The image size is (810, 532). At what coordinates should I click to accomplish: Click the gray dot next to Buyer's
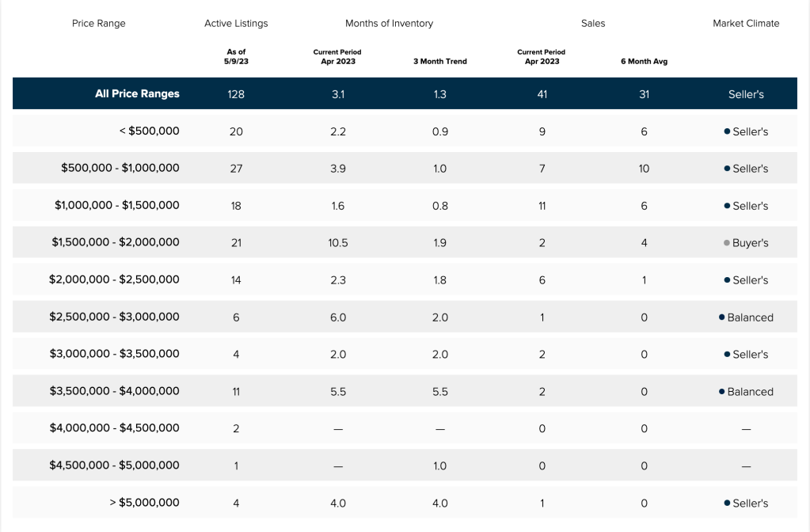point(727,243)
